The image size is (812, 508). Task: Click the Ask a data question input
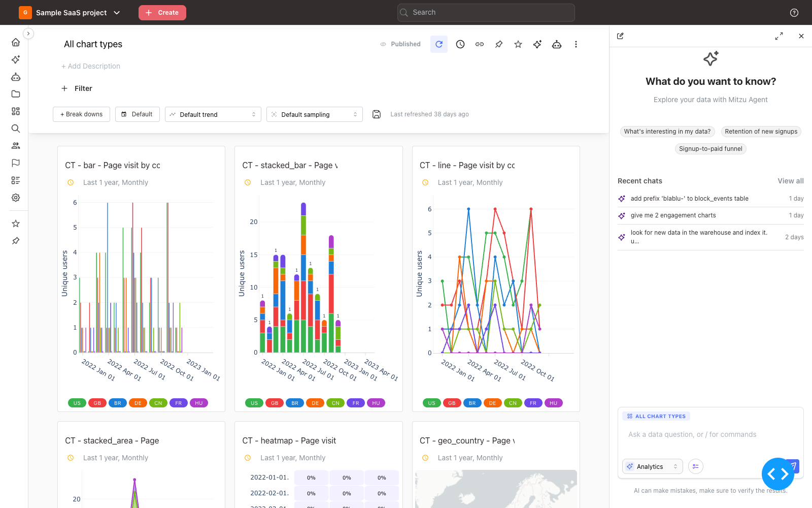click(x=710, y=434)
